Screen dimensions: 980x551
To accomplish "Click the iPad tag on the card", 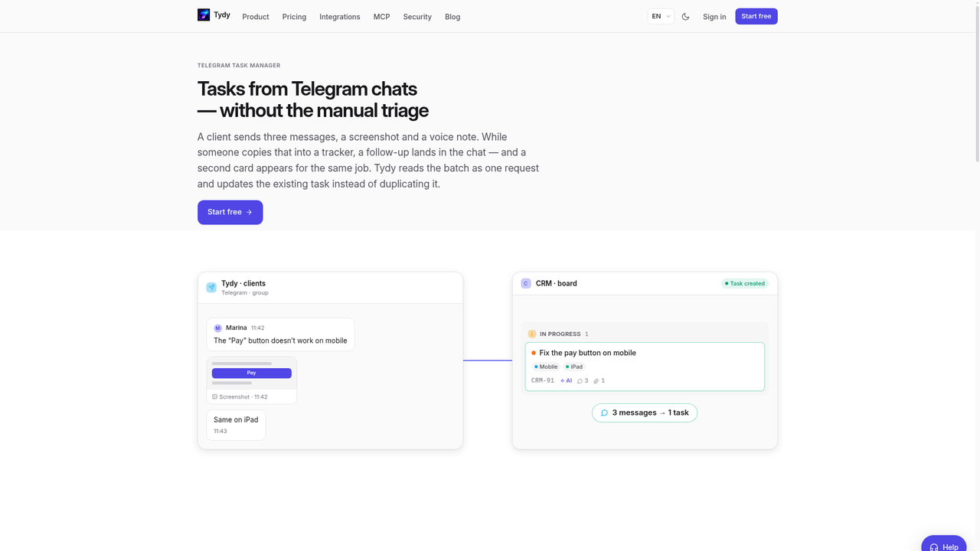I will coord(574,367).
